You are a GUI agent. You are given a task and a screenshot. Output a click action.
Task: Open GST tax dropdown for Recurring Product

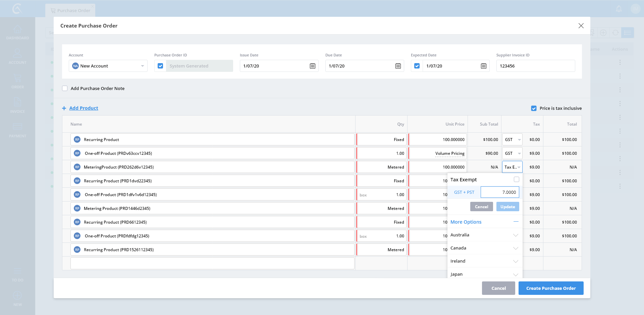coord(512,139)
